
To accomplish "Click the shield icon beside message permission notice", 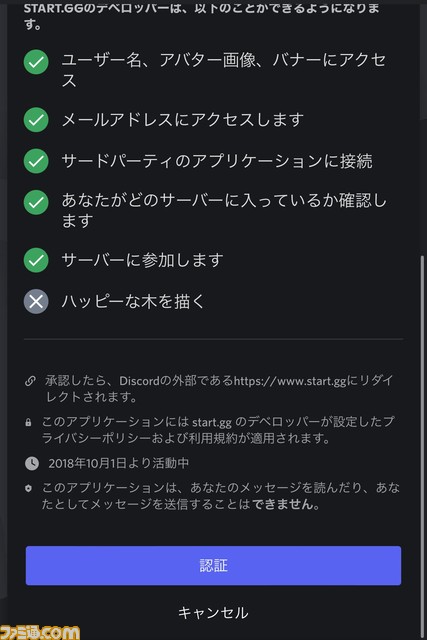I will (x=28, y=488).
